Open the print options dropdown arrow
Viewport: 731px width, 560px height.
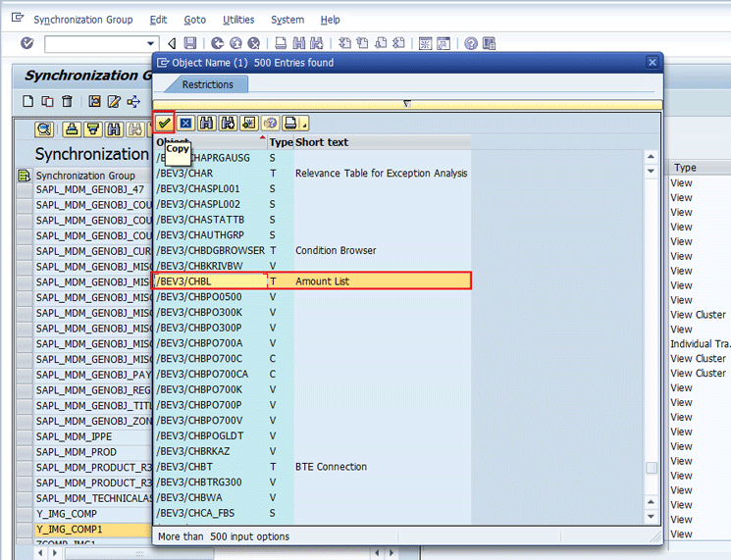(304, 125)
